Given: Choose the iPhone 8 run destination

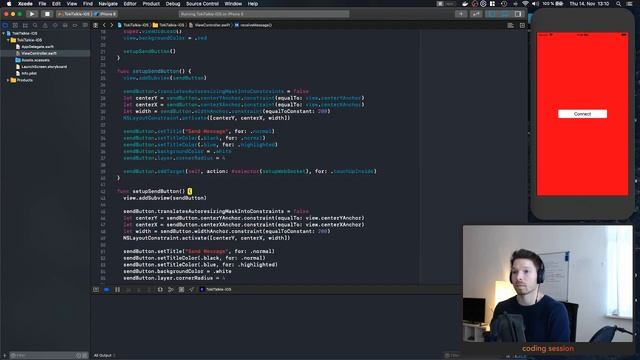Looking at the screenshot, I should (x=105, y=14).
